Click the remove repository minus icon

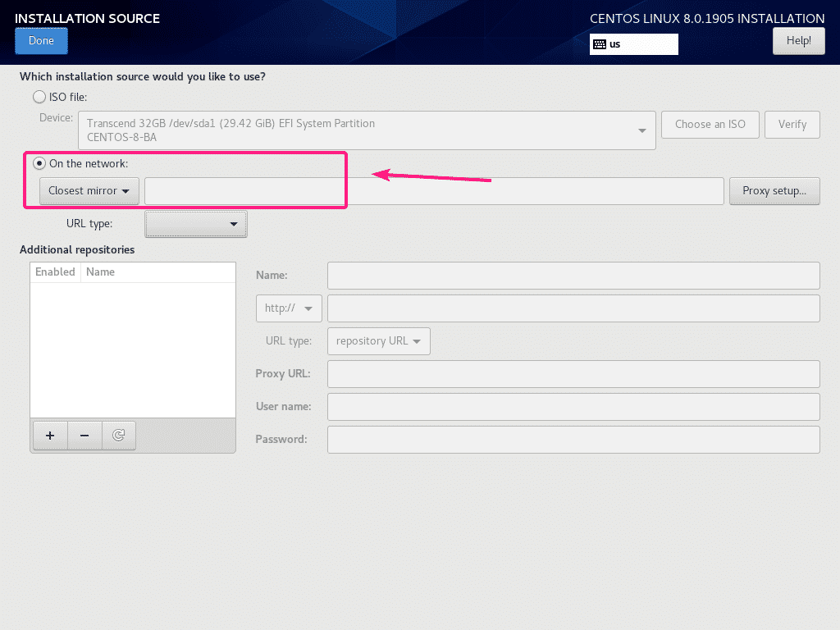point(84,436)
